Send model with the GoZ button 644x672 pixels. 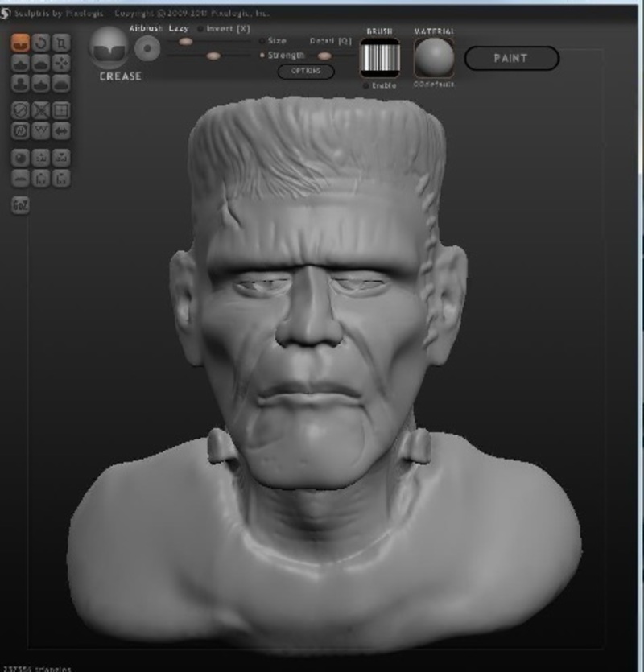[20, 205]
